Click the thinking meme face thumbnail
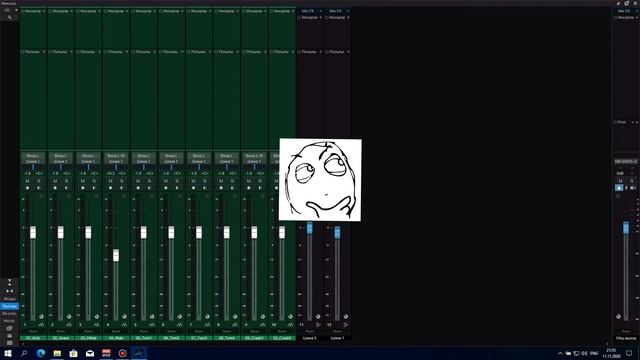 pyautogui.click(x=320, y=180)
